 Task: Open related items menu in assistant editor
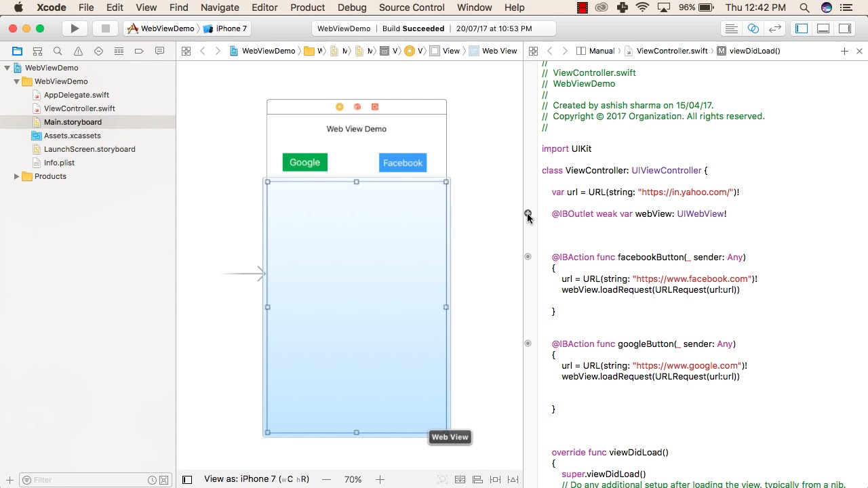[x=533, y=51]
